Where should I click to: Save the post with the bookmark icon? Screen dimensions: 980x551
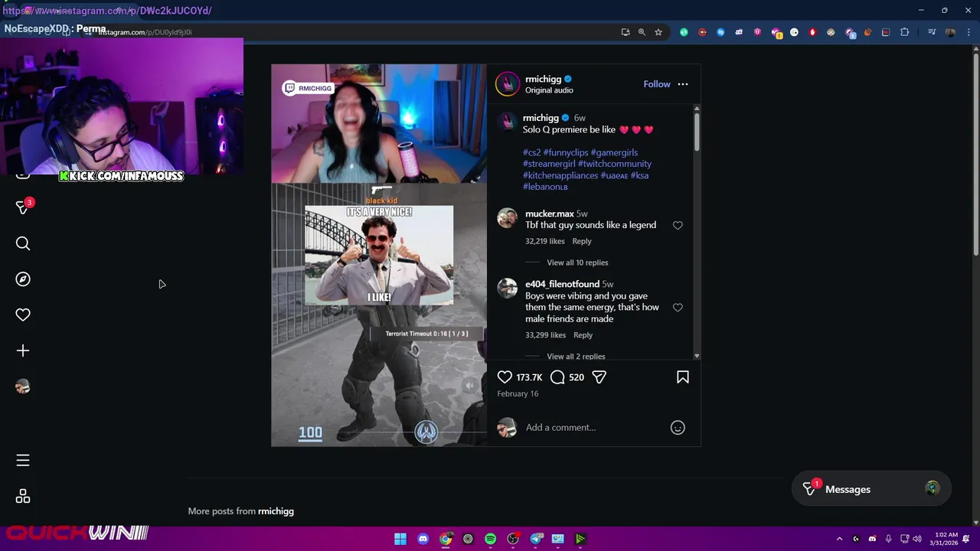683,377
